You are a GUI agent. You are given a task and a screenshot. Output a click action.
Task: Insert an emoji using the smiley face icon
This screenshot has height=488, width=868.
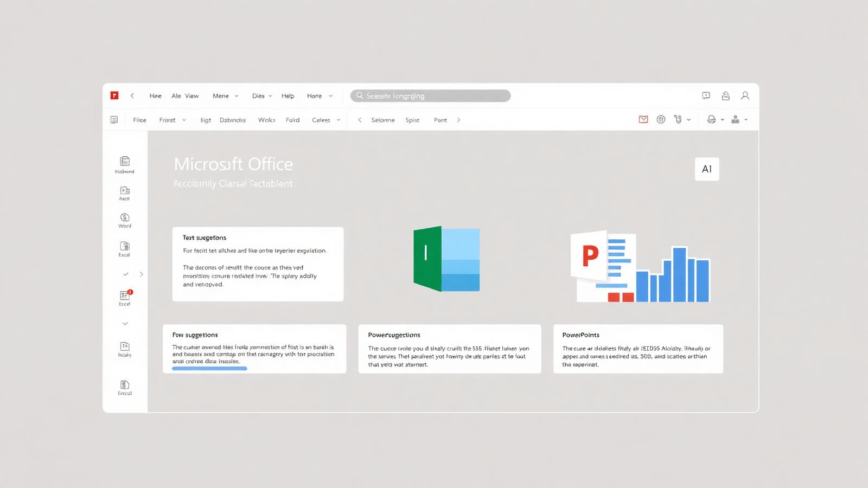click(661, 119)
